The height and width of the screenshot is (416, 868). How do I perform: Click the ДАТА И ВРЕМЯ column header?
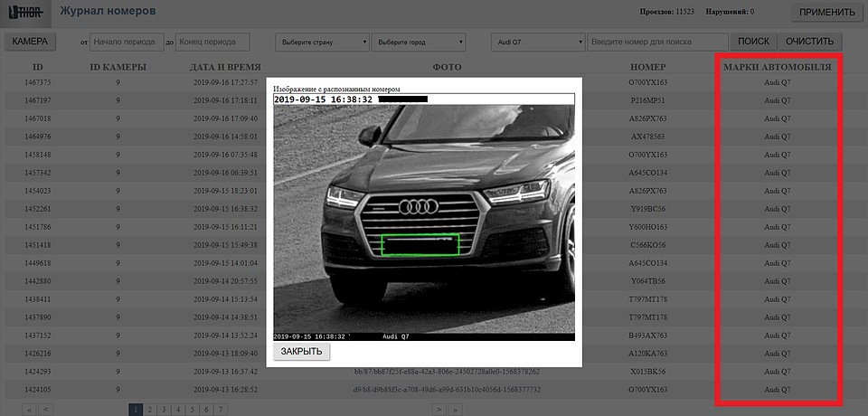225,67
